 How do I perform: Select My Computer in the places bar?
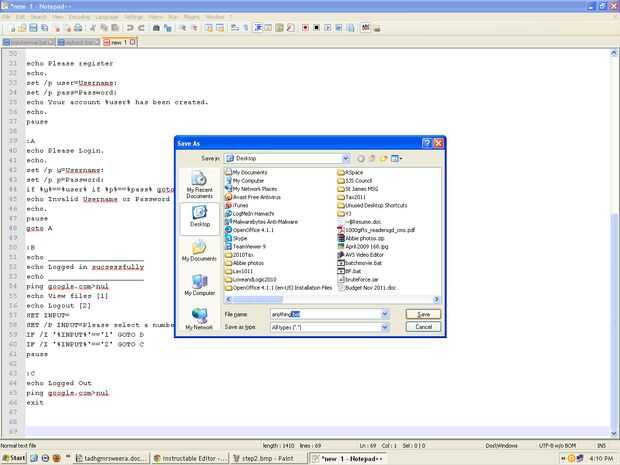pos(199,285)
